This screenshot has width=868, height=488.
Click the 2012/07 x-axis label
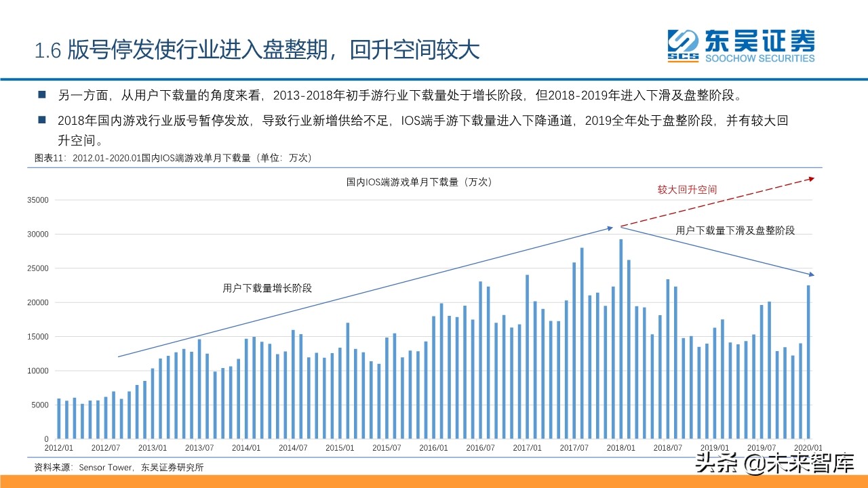pos(106,448)
